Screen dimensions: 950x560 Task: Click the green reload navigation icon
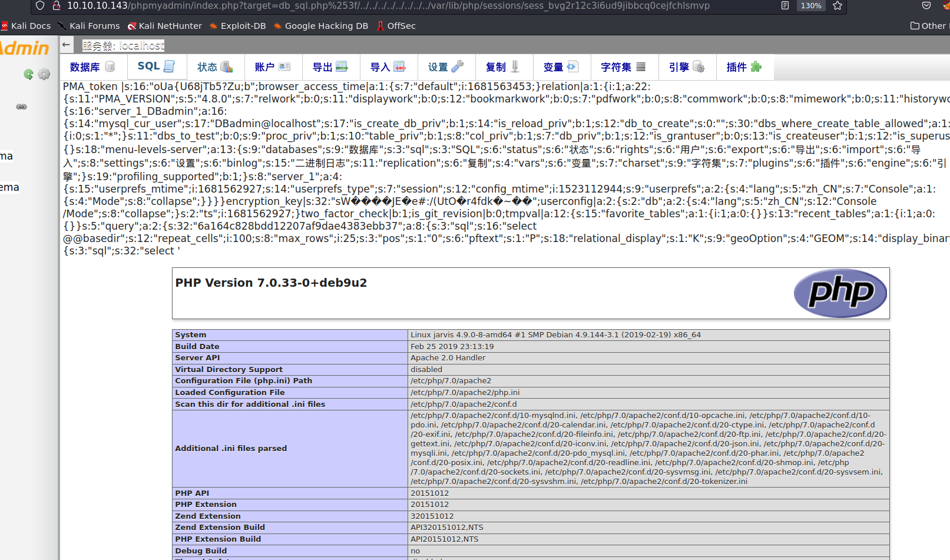click(28, 74)
